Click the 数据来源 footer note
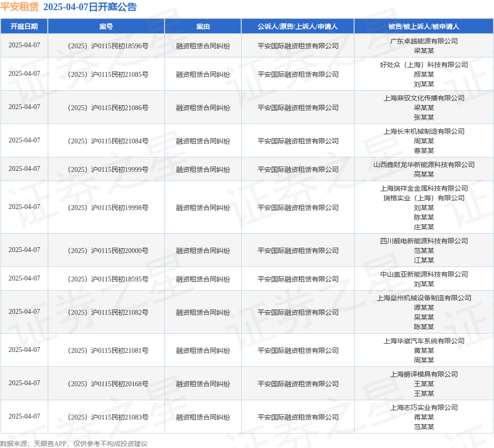Screen dimensions: 494x448 74,444
